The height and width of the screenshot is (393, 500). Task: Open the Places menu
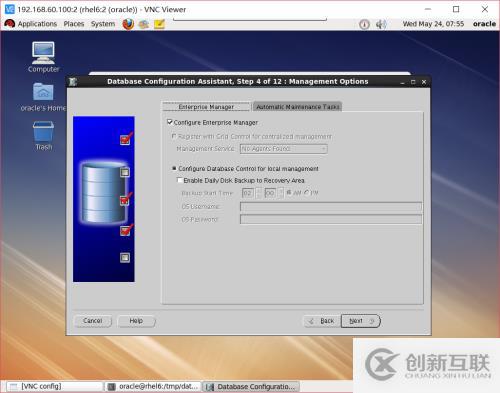(x=74, y=24)
